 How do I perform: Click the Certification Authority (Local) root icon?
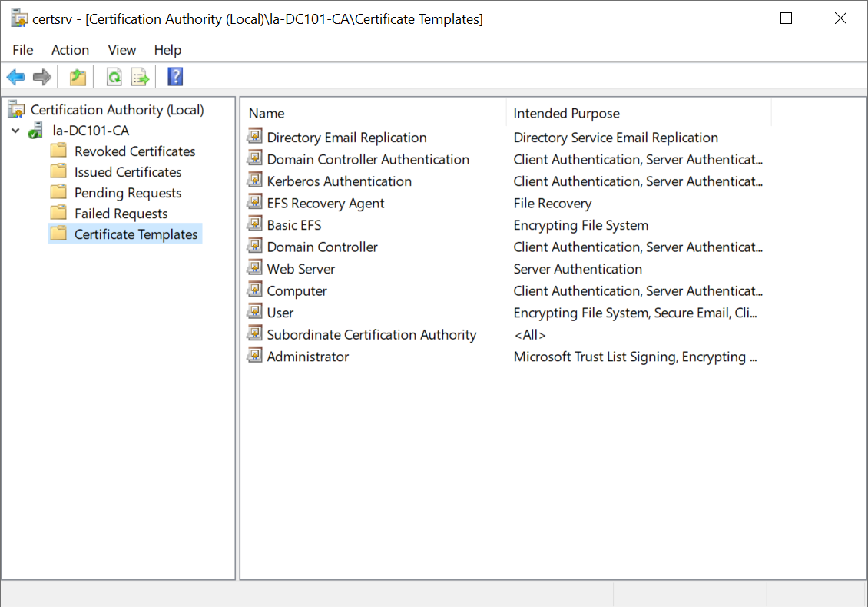(x=17, y=110)
